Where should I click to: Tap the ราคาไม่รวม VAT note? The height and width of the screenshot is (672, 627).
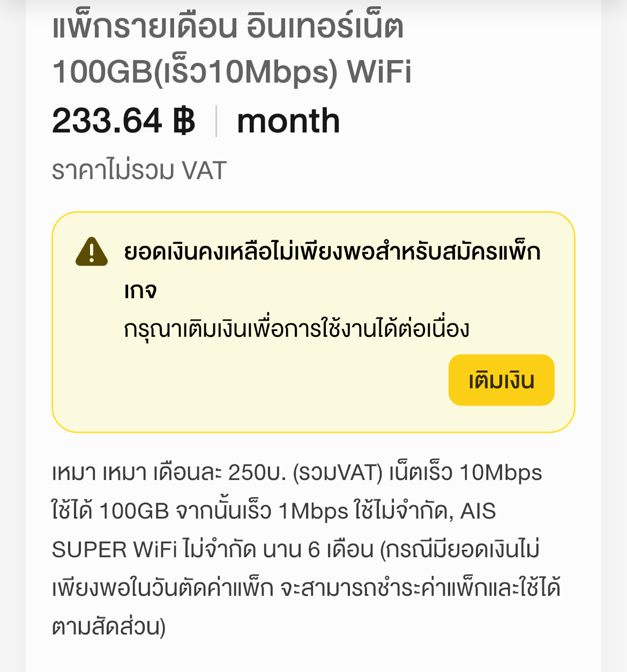pos(139,171)
